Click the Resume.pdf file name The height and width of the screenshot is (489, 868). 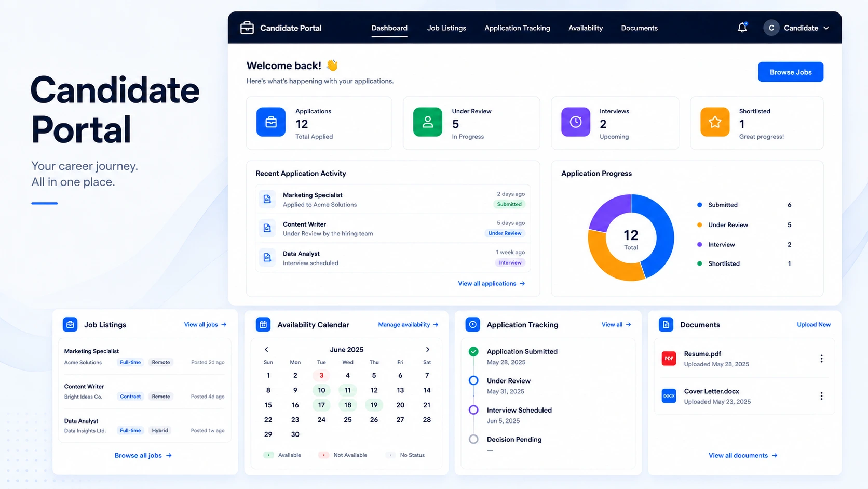click(702, 354)
